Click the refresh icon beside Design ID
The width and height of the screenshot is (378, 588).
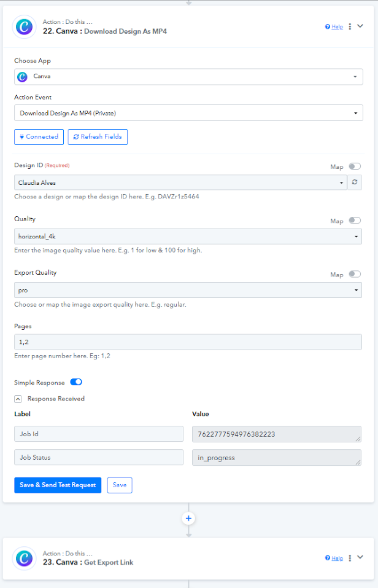point(355,182)
